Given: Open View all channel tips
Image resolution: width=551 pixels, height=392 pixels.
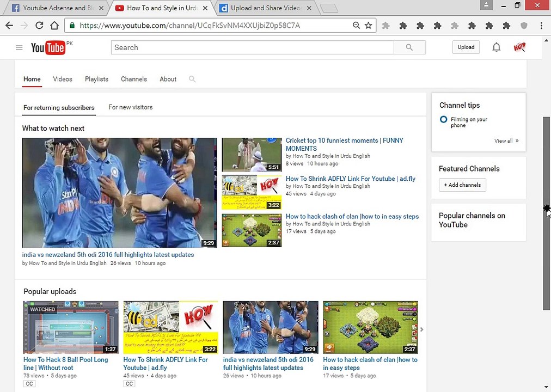Looking at the screenshot, I should pyautogui.click(x=506, y=140).
